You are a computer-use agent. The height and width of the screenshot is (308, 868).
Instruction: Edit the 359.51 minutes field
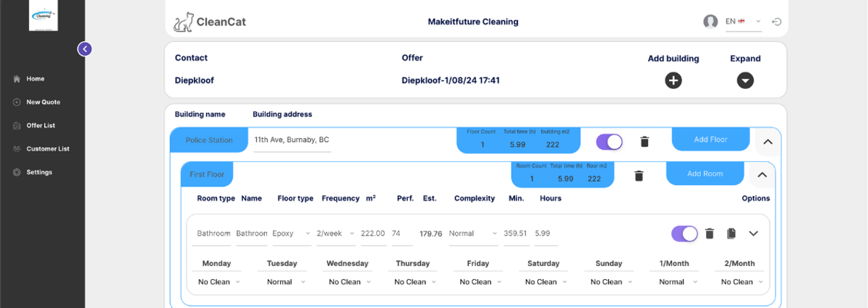(x=516, y=234)
